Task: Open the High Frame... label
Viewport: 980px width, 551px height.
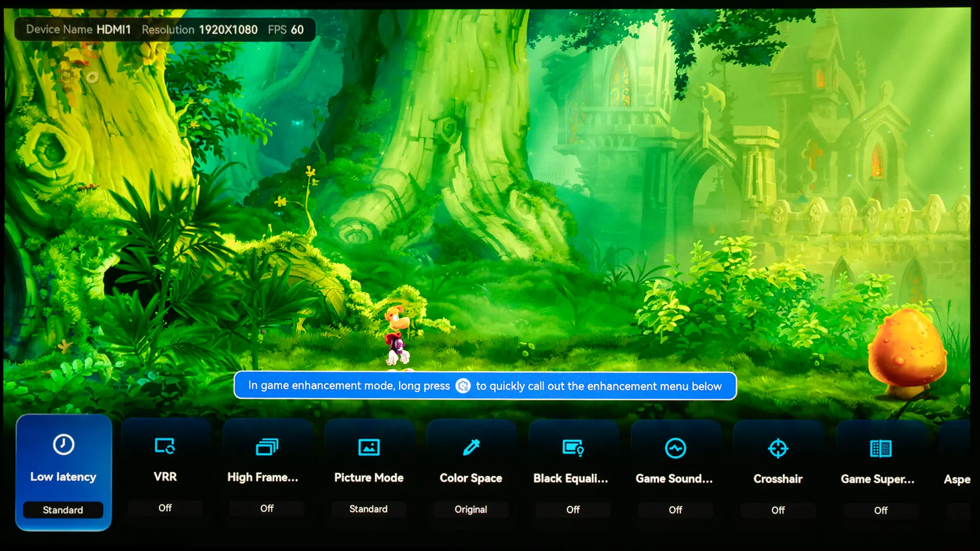Action: point(263,478)
